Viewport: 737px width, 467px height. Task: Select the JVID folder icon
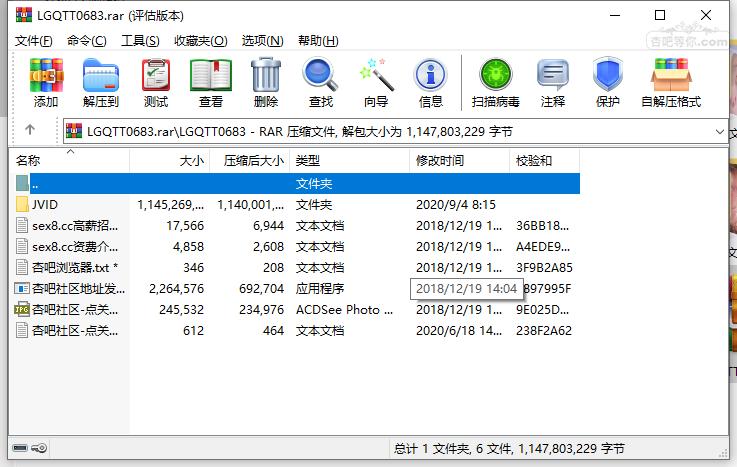(22, 204)
